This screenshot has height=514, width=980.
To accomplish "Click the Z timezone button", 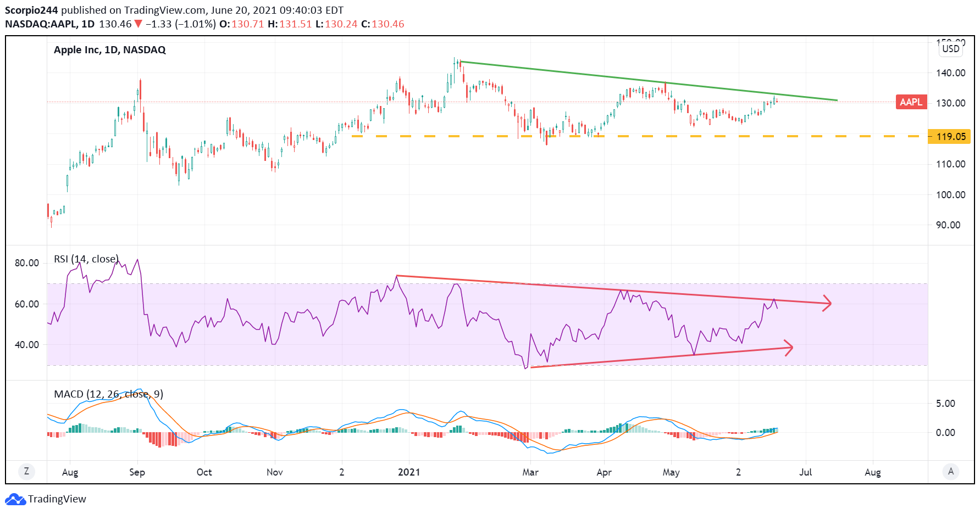I will [x=26, y=471].
